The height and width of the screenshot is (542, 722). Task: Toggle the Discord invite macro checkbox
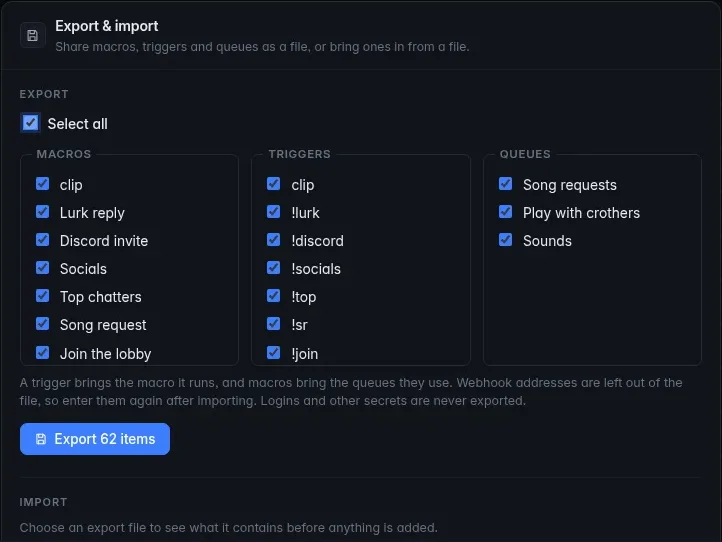pos(42,240)
